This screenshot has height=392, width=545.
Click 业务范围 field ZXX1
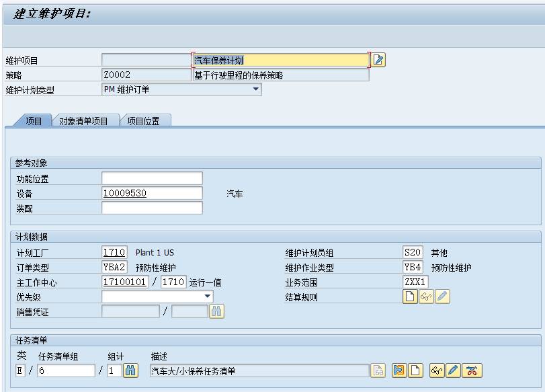415,282
